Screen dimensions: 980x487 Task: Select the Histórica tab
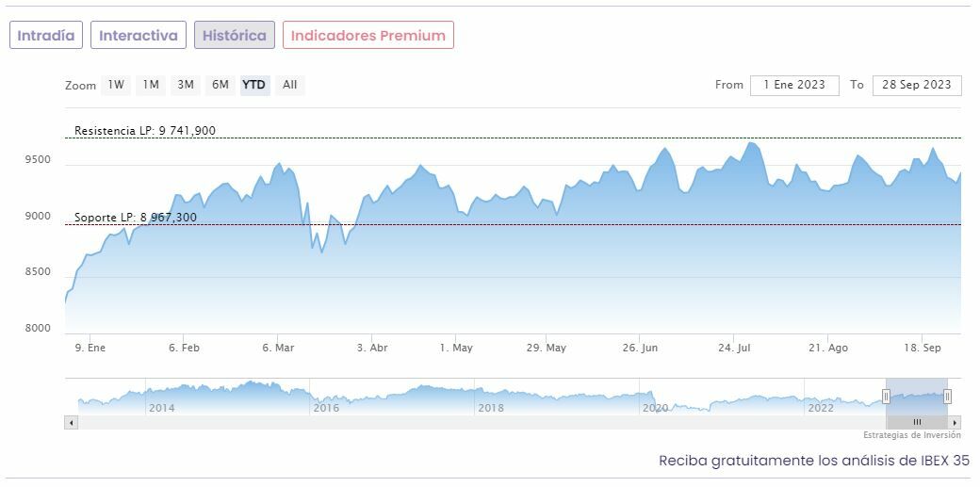point(235,36)
